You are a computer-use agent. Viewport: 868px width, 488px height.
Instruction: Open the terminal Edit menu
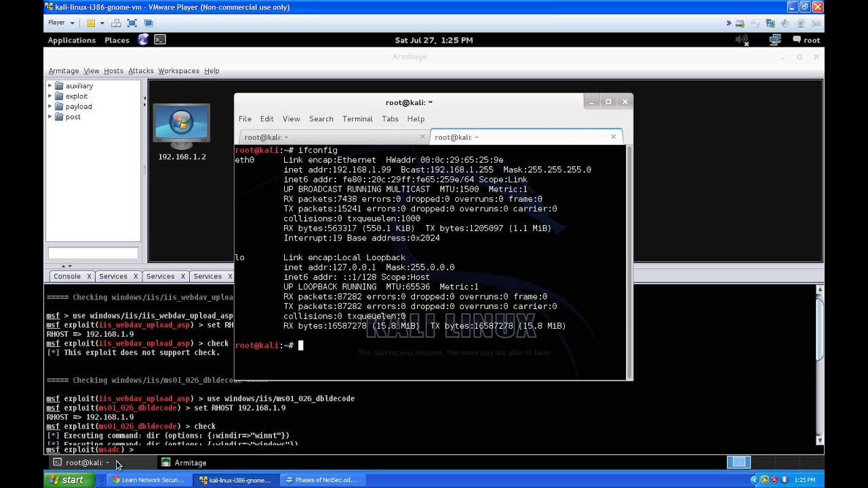pos(267,119)
